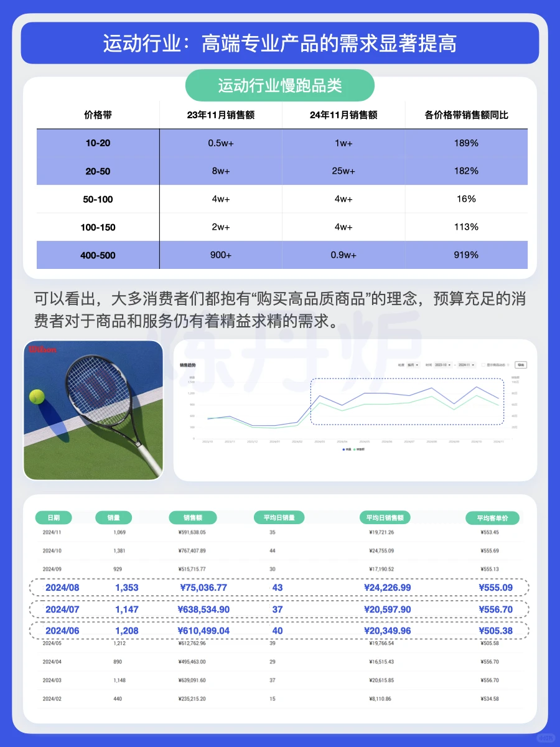Select the 平均日销量 column header pill
This screenshot has height=747, width=560.
[x=279, y=517]
